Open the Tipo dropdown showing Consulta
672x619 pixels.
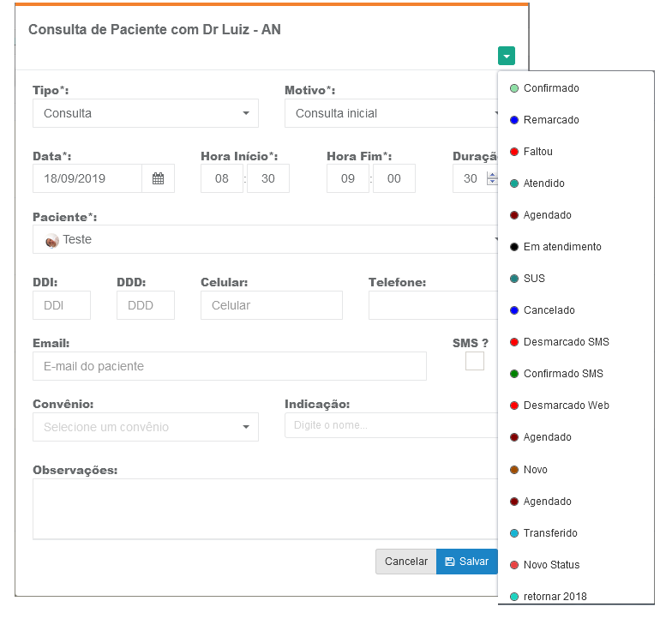tap(145, 113)
